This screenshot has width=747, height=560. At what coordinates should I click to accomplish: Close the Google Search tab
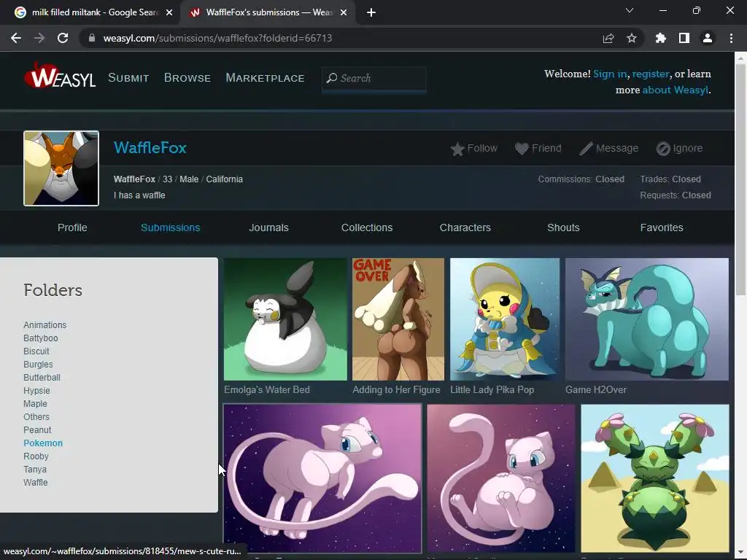coord(169,13)
